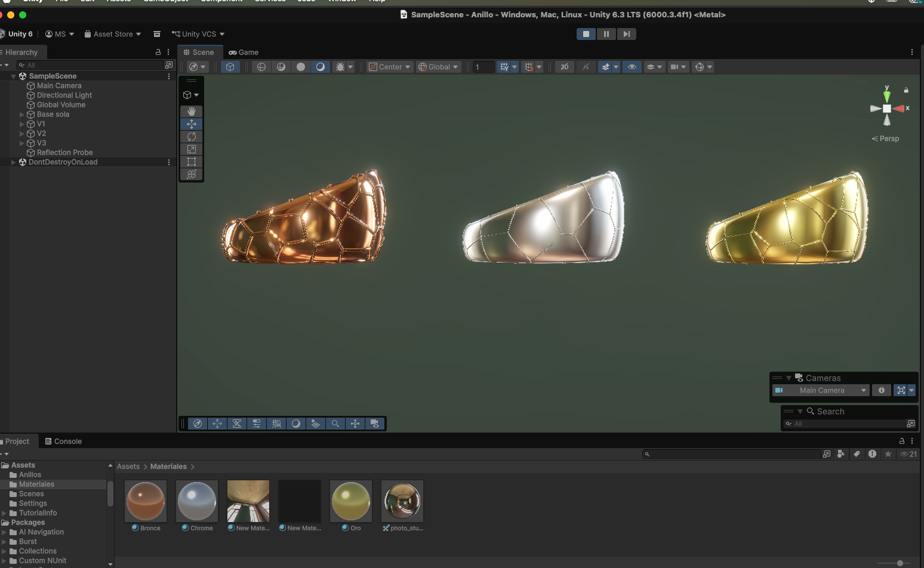Switch to wireframe shading mode

(261, 67)
